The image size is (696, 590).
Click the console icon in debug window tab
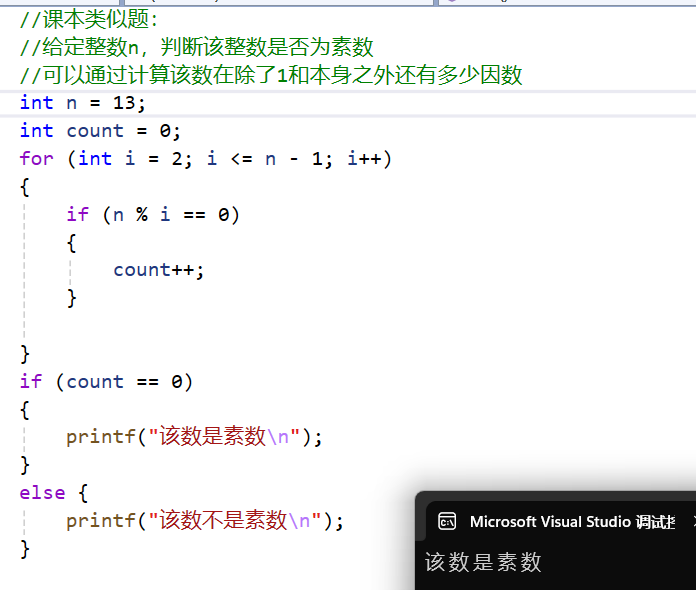coord(447,521)
